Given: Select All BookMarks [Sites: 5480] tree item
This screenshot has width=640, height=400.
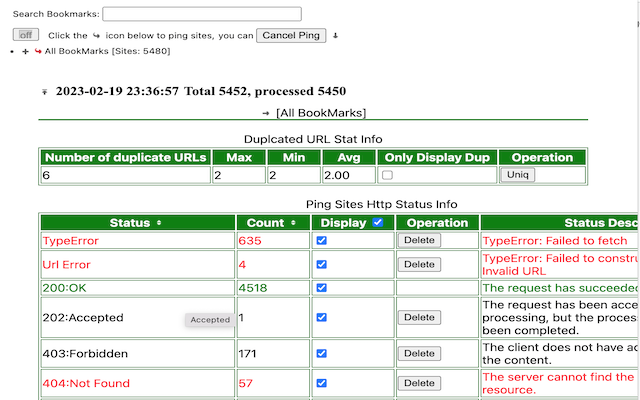Looking at the screenshot, I should click(x=107, y=51).
